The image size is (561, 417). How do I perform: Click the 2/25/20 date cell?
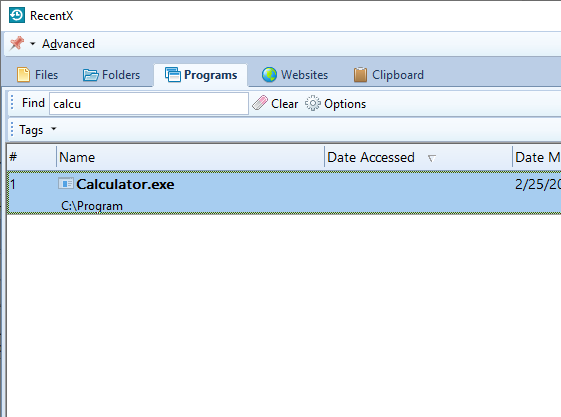click(x=538, y=184)
